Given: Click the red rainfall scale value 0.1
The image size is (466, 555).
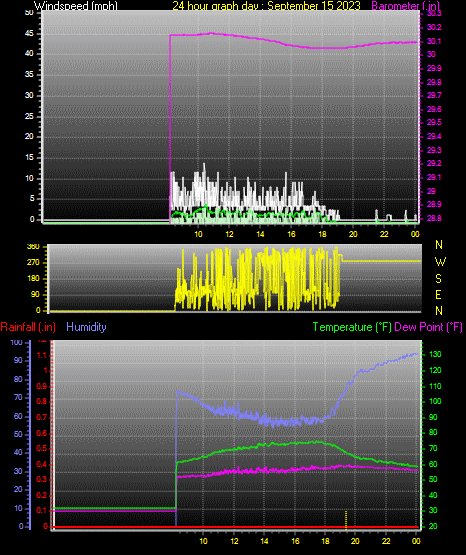Looking at the screenshot, I should point(42,510).
